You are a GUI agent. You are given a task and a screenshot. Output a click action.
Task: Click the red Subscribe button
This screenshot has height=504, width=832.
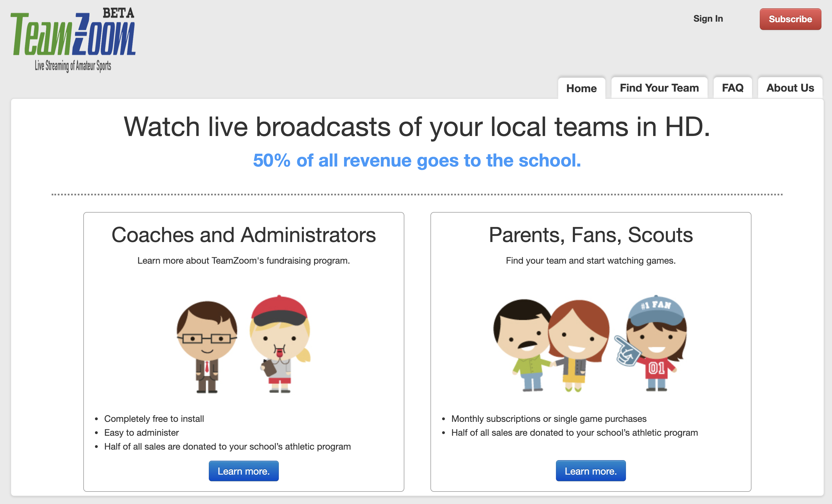790,19
